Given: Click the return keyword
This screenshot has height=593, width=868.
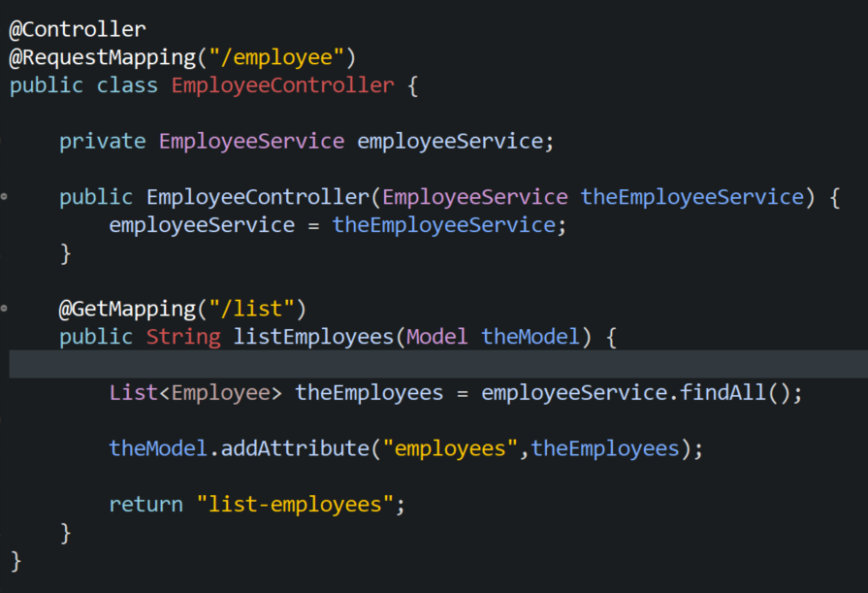Looking at the screenshot, I should pos(145,505).
